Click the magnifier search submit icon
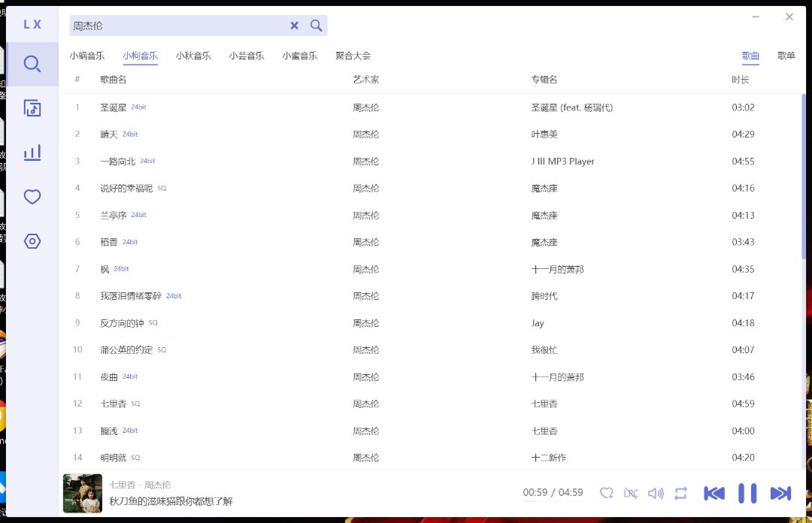 pyautogui.click(x=317, y=26)
